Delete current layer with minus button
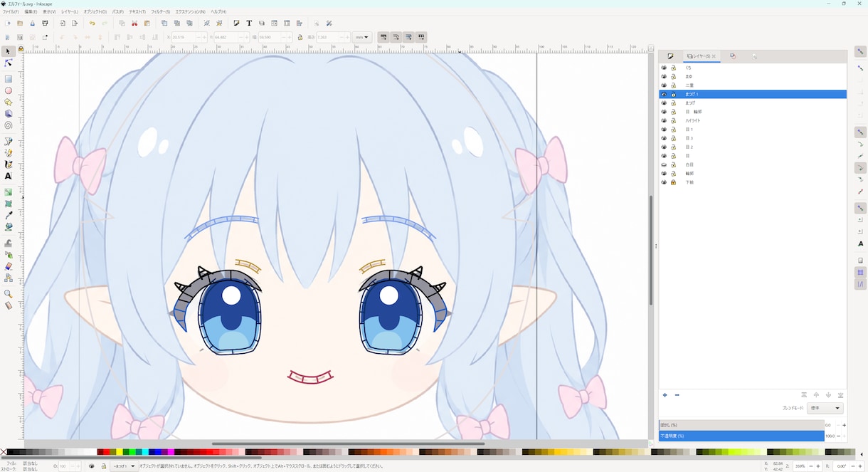The image size is (868, 472). (677, 395)
